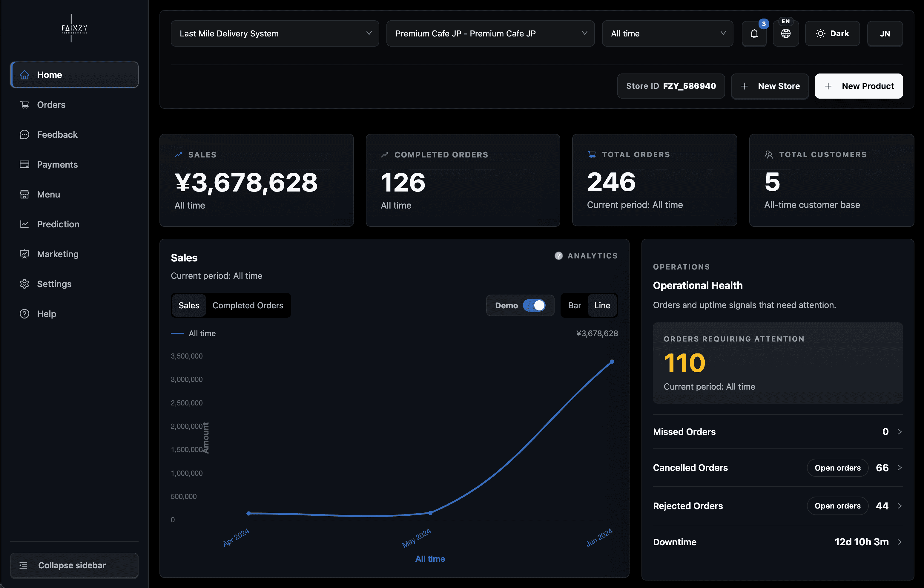
Task: Switch to the Completed Orders tab
Action: tap(248, 305)
